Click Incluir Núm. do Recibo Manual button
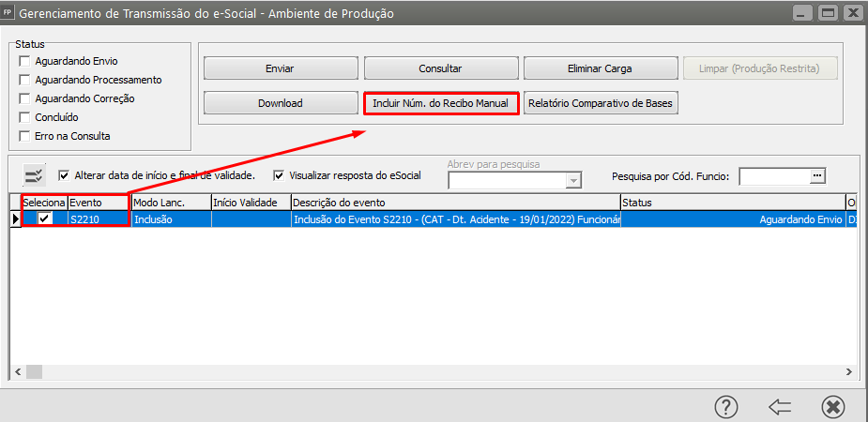Screen dimensions: 868x422 (x=441, y=103)
